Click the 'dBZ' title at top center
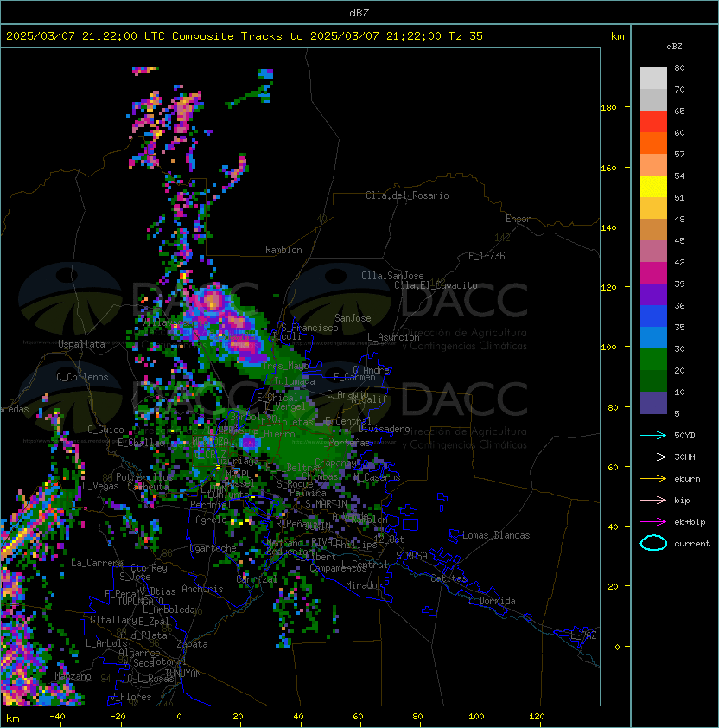This screenshot has height=728, width=719. pos(359,12)
